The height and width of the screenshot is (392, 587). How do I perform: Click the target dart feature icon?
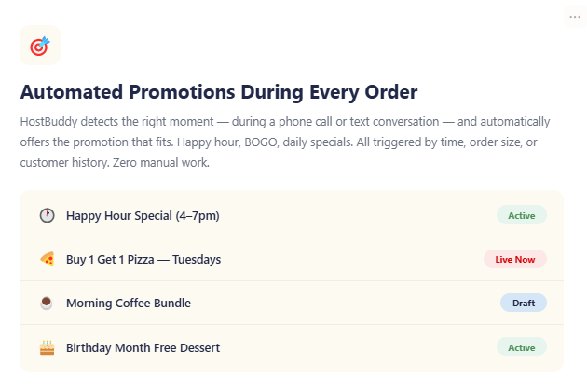pos(40,46)
